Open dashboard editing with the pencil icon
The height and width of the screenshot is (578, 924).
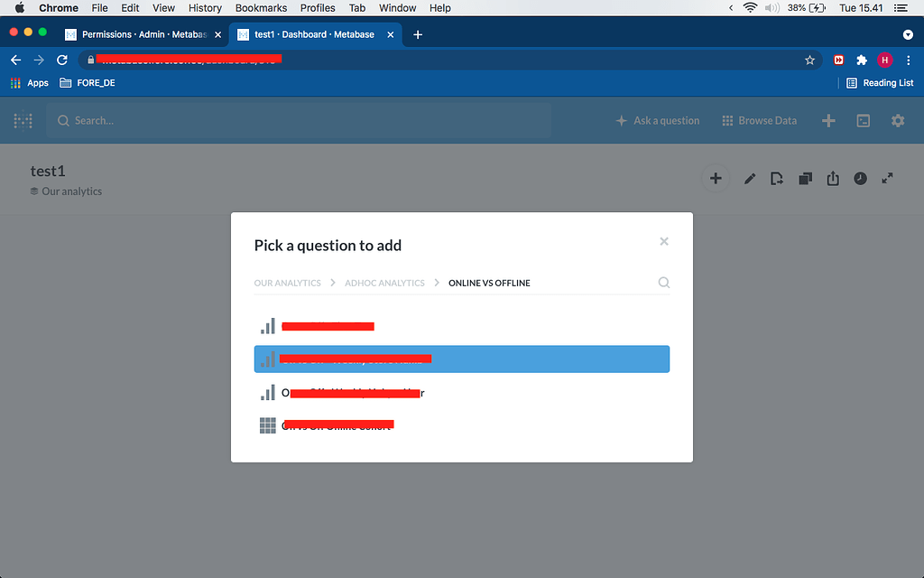click(750, 178)
